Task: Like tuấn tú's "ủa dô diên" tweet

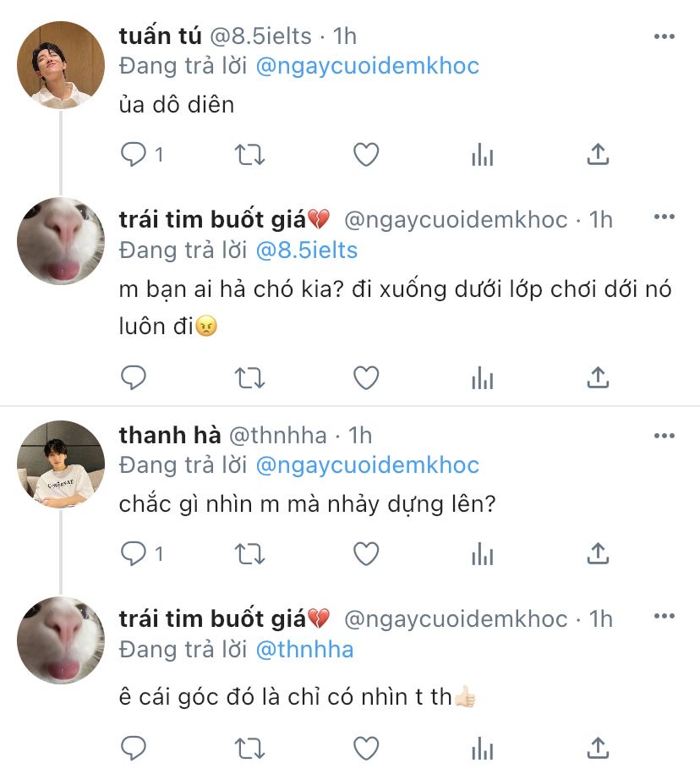Action: pos(365,155)
